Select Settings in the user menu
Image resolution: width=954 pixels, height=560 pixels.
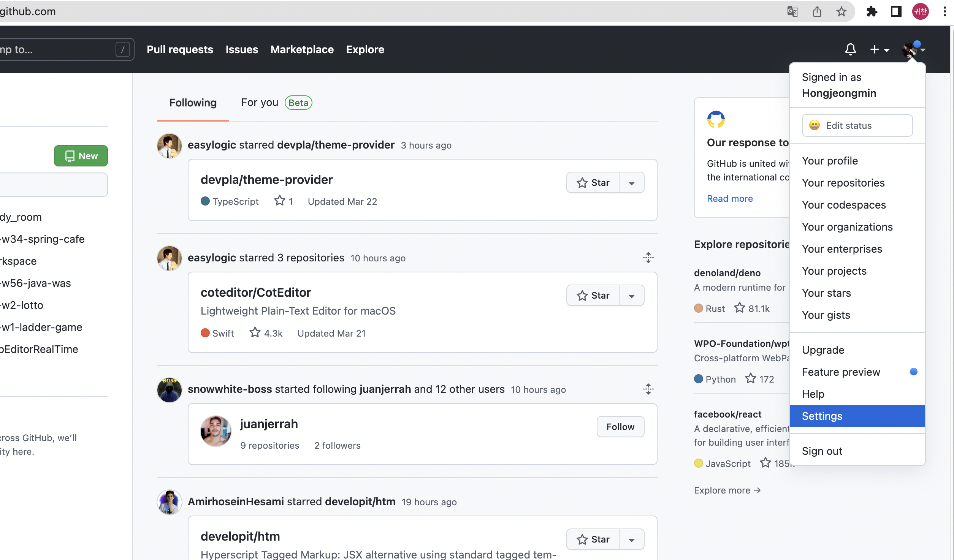coord(822,416)
